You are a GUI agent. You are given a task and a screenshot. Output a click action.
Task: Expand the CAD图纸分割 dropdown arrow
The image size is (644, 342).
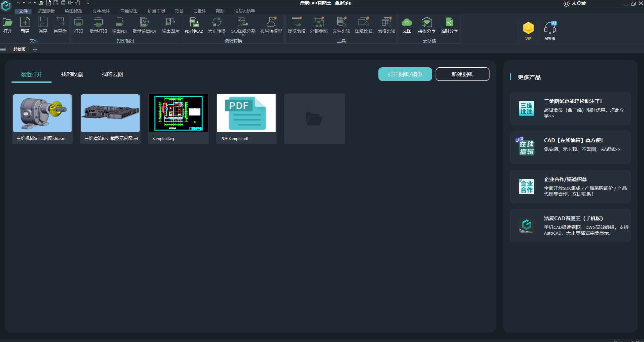coord(243,35)
